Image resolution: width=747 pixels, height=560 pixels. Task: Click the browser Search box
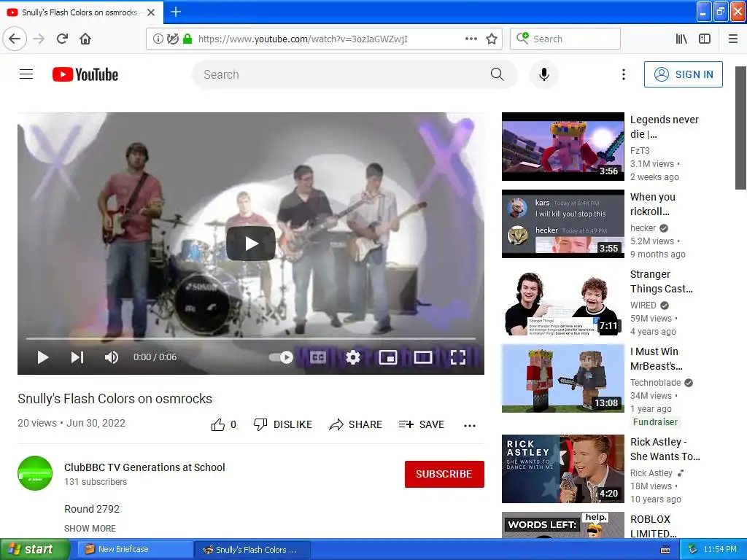pos(565,39)
